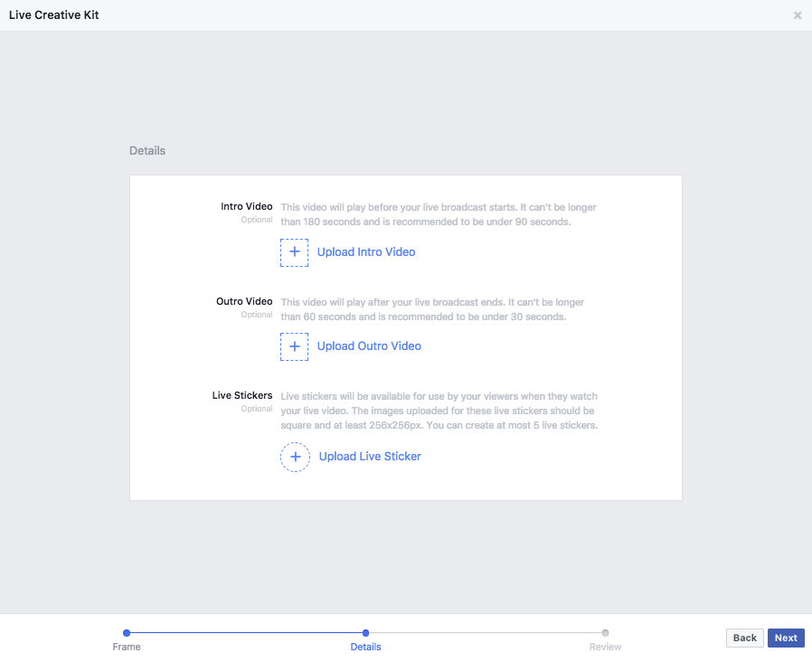
Task: Click the Details section heading
Action: 147,150
